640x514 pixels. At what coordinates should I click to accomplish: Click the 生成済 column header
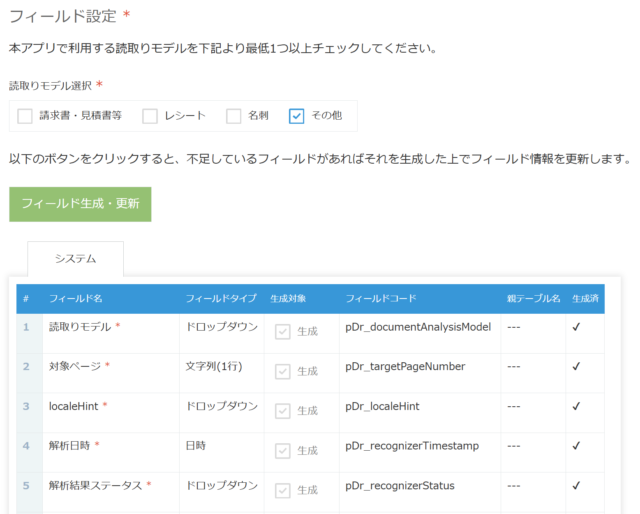(585, 298)
